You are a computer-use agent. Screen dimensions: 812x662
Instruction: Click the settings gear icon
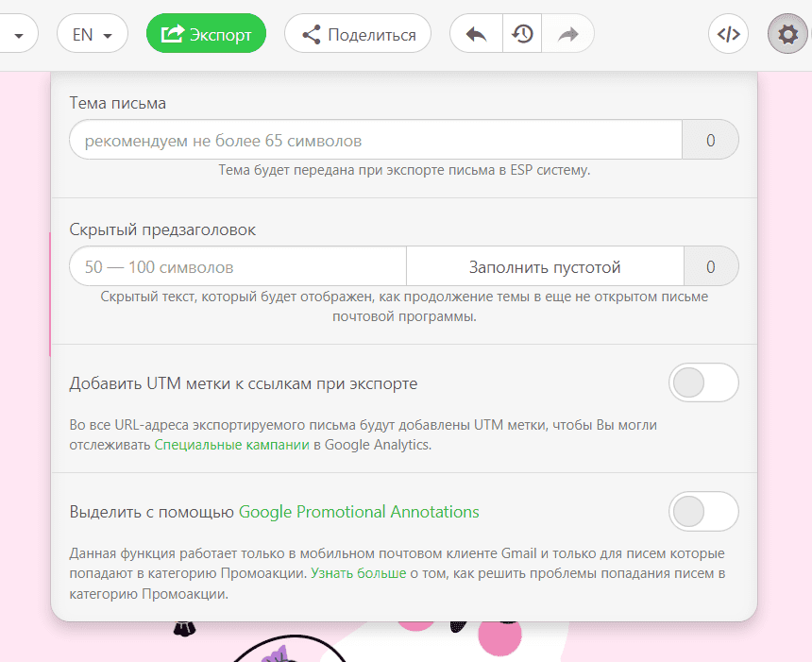[x=787, y=35]
